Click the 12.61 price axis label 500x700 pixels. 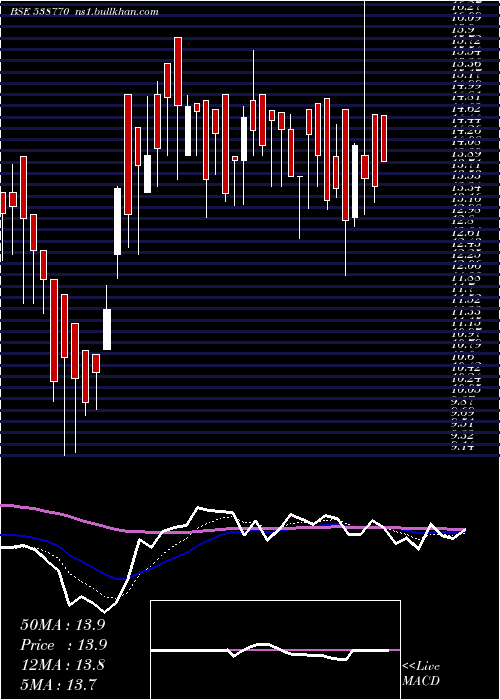point(464,232)
